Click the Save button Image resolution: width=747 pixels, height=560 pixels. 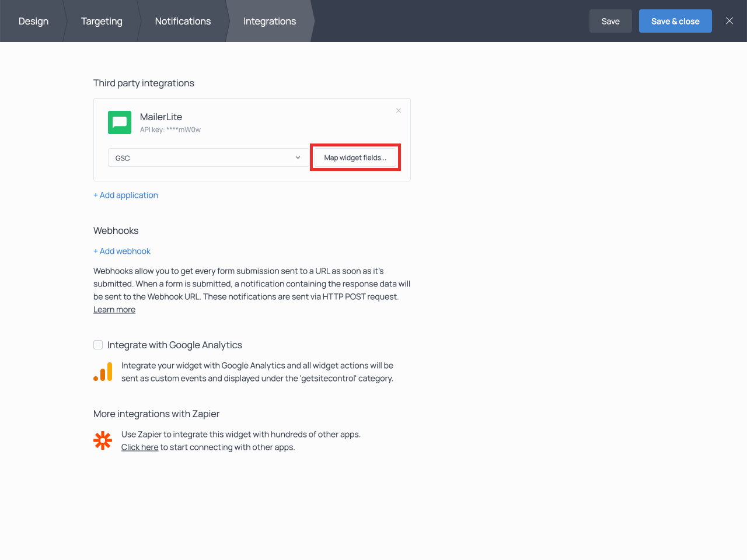[x=610, y=21]
